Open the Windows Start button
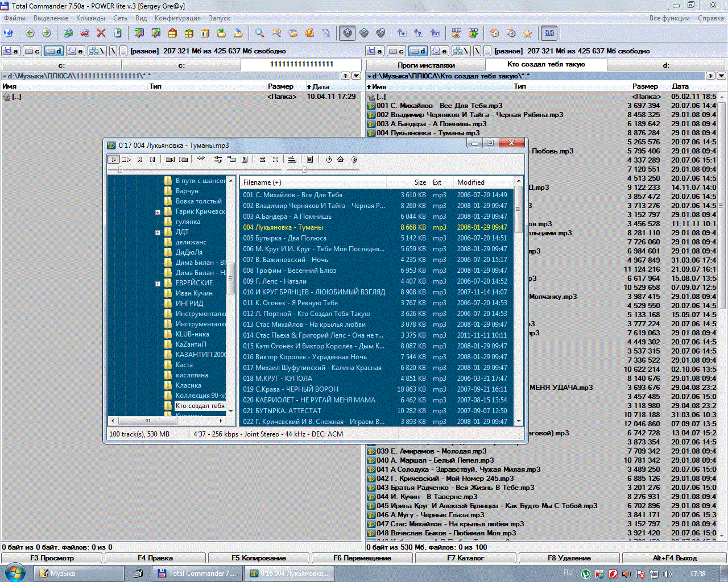Image resolution: width=728 pixels, height=582 pixels. pos(14,573)
